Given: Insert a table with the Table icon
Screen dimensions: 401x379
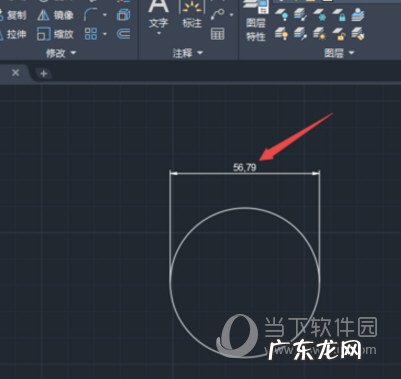Looking at the screenshot, I should pos(218,34).
